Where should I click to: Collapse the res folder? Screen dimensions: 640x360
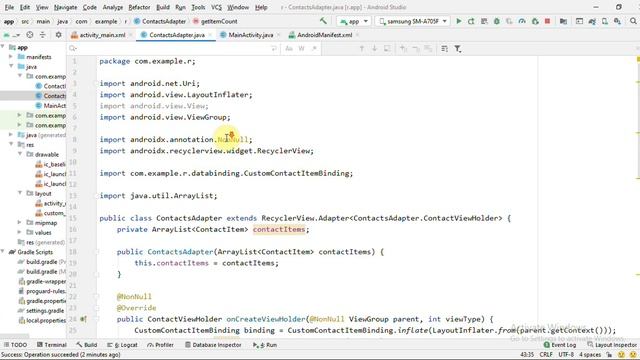11,144
